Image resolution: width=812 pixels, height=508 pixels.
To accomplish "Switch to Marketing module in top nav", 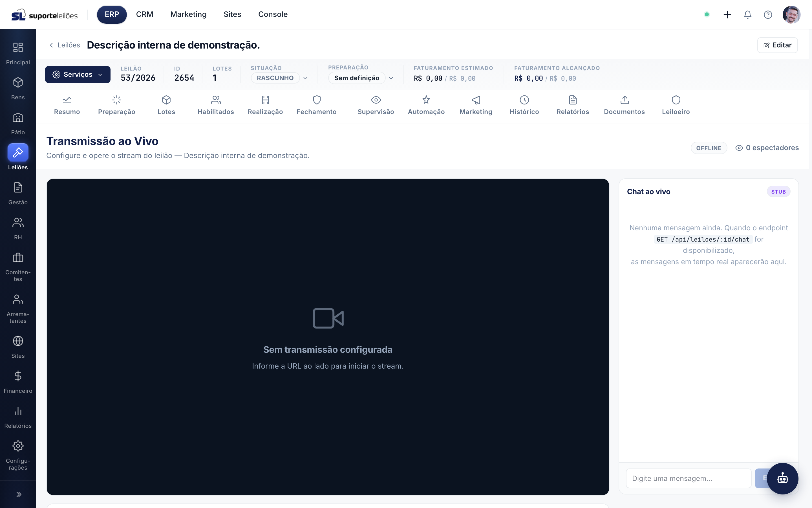I will click(x=188, y=14).
